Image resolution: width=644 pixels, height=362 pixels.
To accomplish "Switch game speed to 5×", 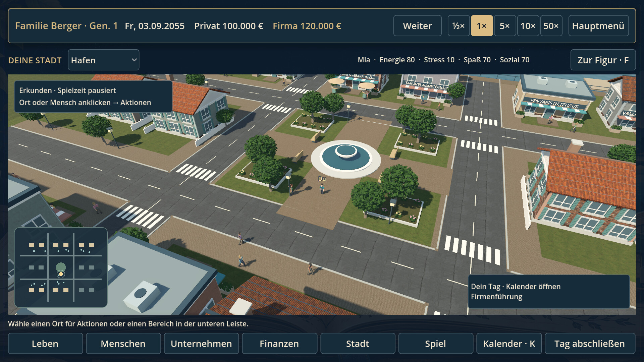I will coord(505,26).
